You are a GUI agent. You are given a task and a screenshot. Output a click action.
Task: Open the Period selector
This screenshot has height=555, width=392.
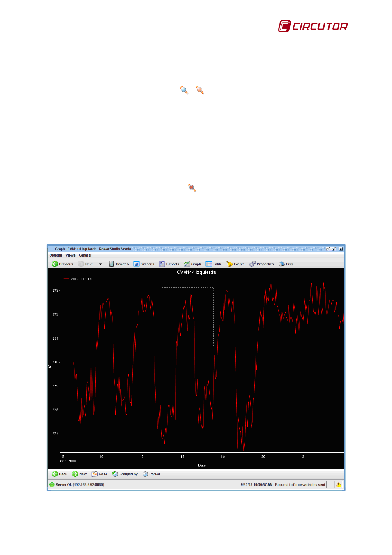click(x=151, y=474)
